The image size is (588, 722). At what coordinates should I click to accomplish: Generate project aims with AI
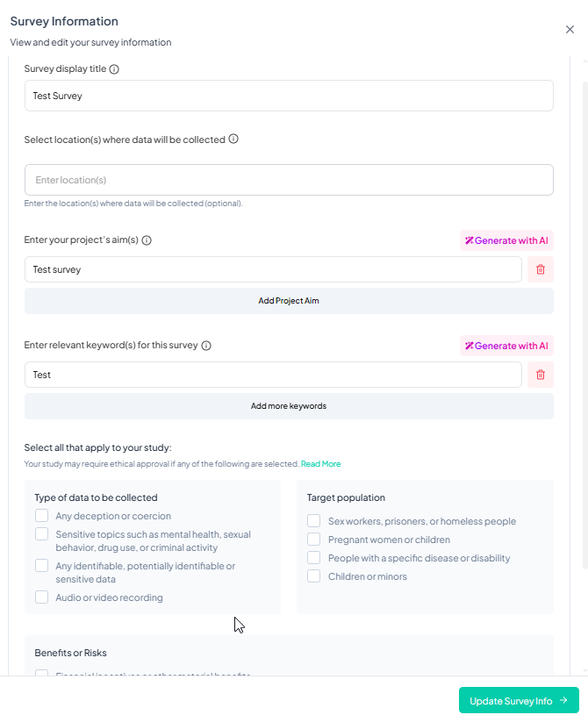pos(506,240)
